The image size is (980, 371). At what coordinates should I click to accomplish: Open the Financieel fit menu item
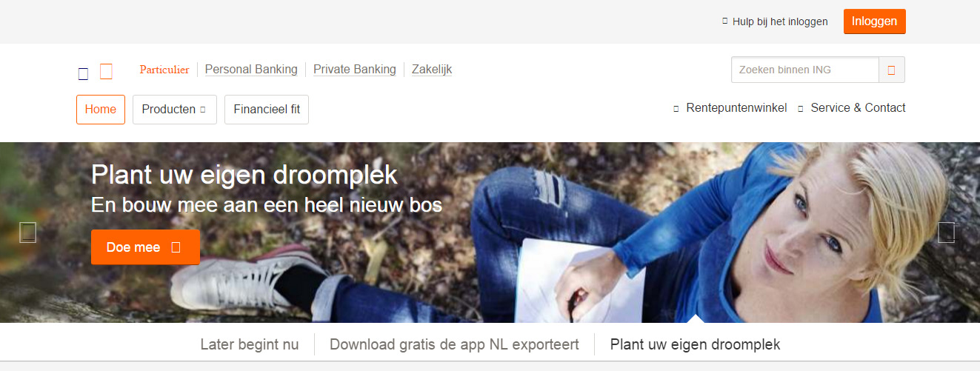click(267, 110)
